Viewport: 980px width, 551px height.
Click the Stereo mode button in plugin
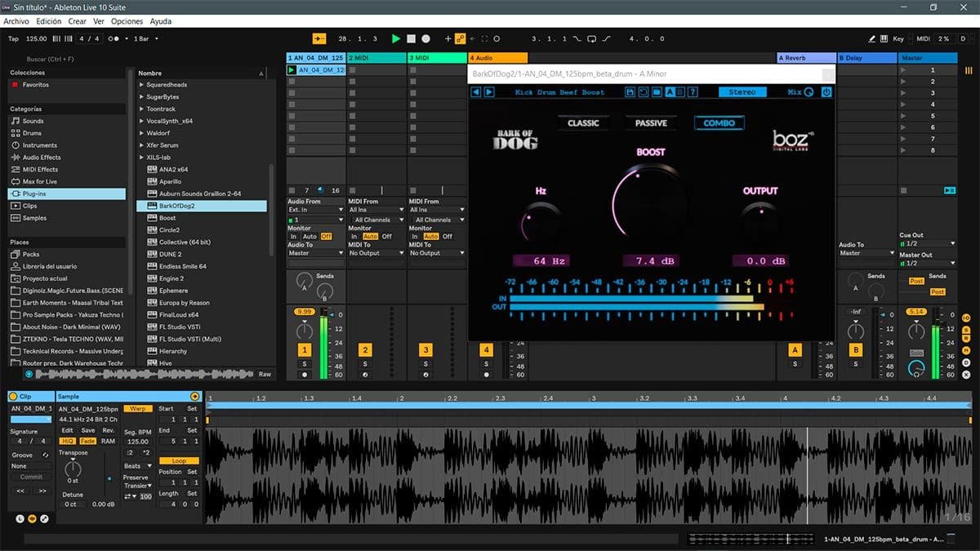(x=742, y=92)
